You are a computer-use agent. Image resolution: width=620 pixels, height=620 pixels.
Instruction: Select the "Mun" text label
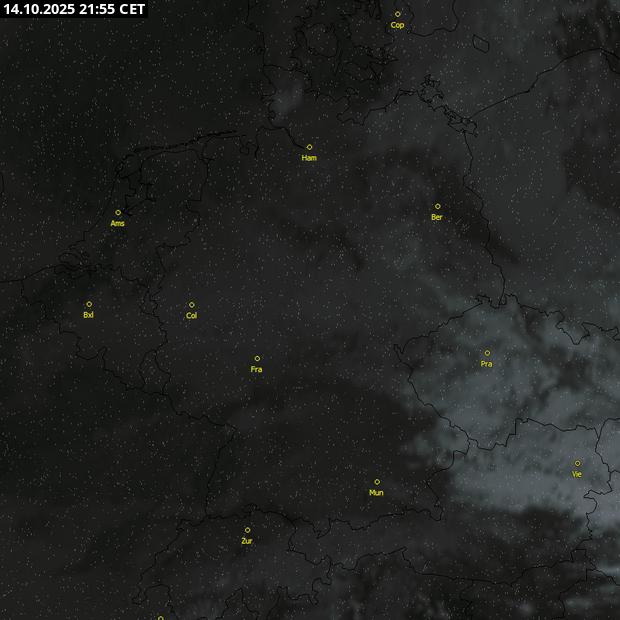tap(376, 493)
